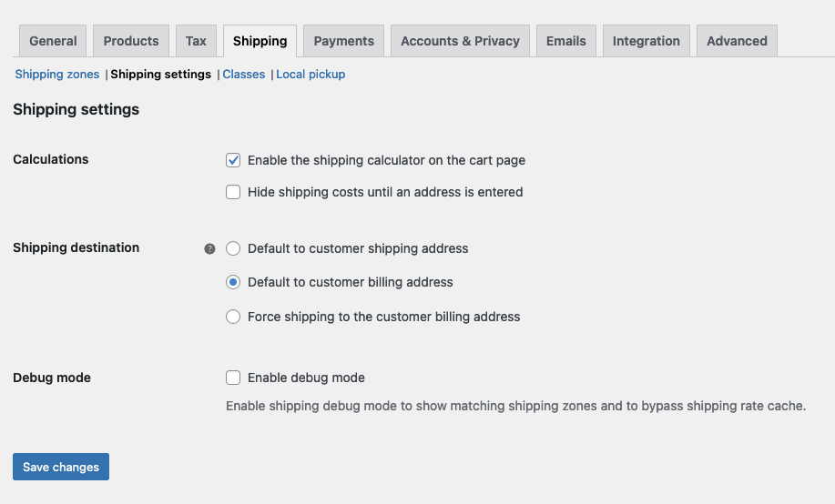
Task: Open Accounts & Privacy tab
Action: coord(460,41)
